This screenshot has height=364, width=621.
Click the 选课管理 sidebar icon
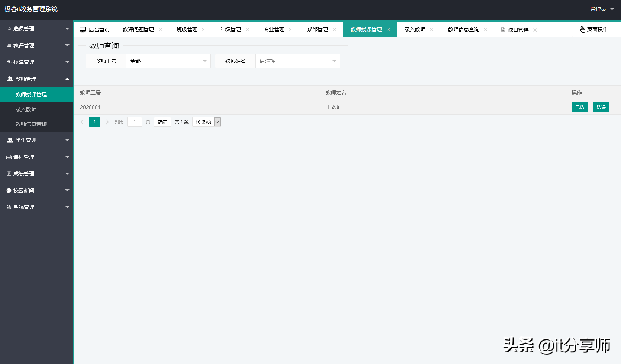pos(9,28)
